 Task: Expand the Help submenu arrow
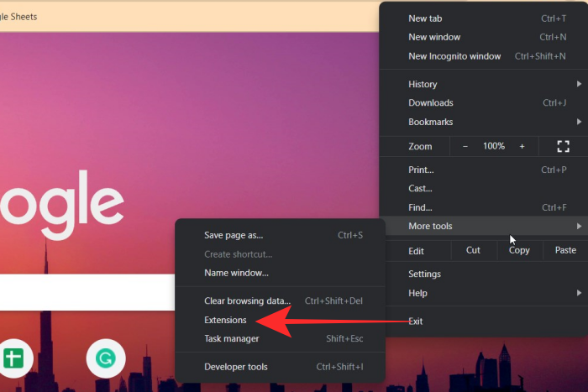click(x=579, y=293)
